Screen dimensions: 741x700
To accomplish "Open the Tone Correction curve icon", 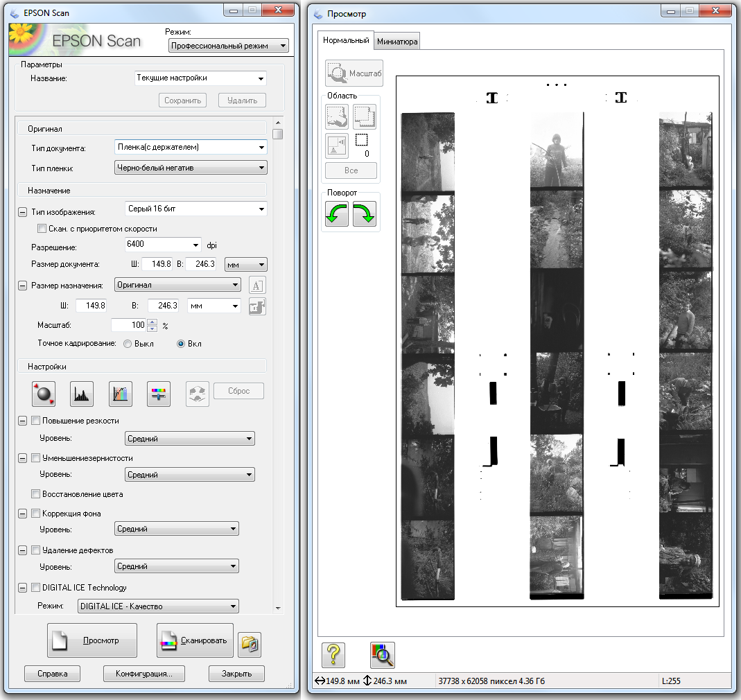I will [x=121, y=394].
